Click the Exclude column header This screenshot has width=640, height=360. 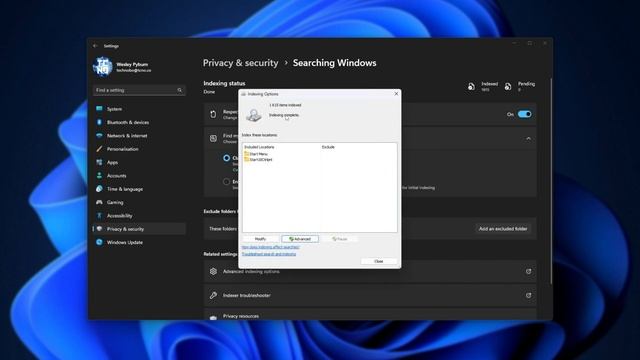click(x=328, y=147)
